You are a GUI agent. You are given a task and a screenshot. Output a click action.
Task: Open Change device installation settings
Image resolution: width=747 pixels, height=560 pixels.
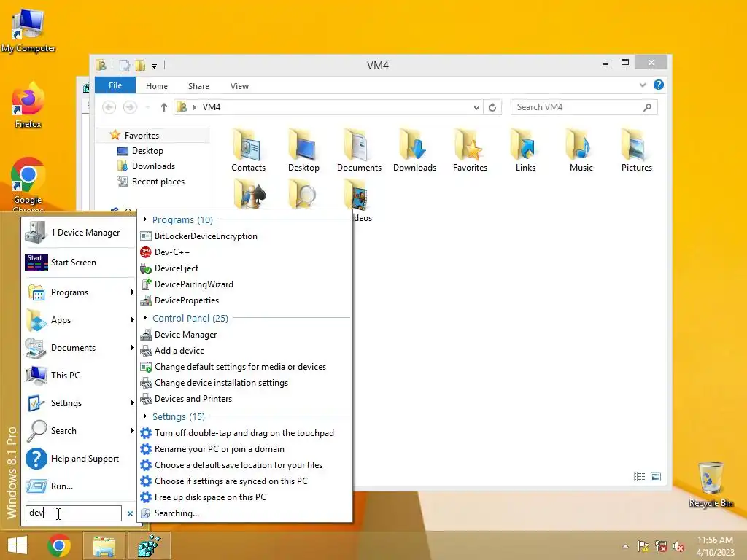coord(245,383)
